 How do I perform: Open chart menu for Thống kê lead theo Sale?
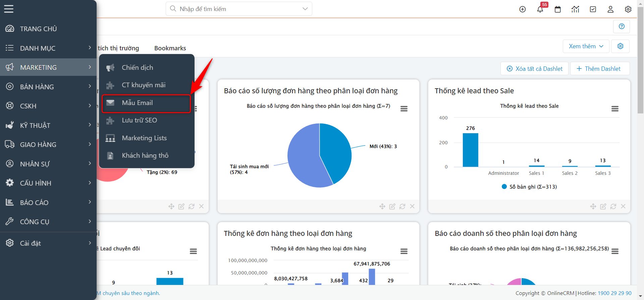click(x=615, y=109)
